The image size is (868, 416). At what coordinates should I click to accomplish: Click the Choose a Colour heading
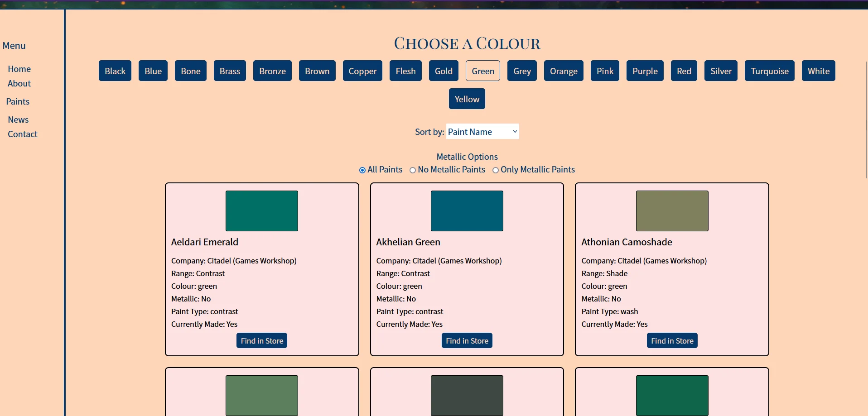click(467, 43)
